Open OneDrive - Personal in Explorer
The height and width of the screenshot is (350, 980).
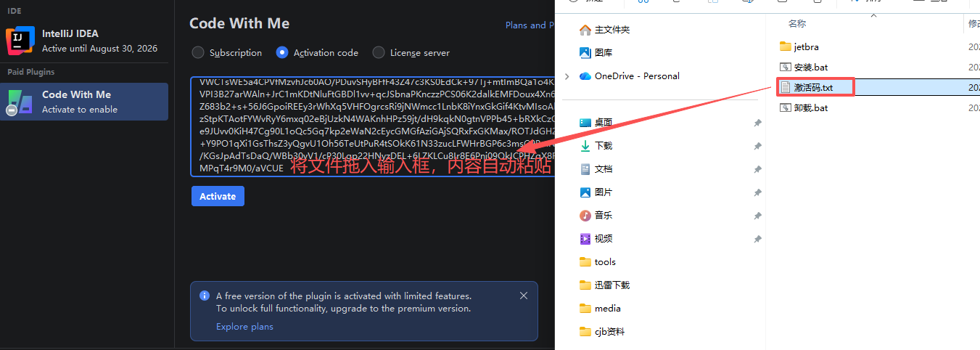pos(630,76)
